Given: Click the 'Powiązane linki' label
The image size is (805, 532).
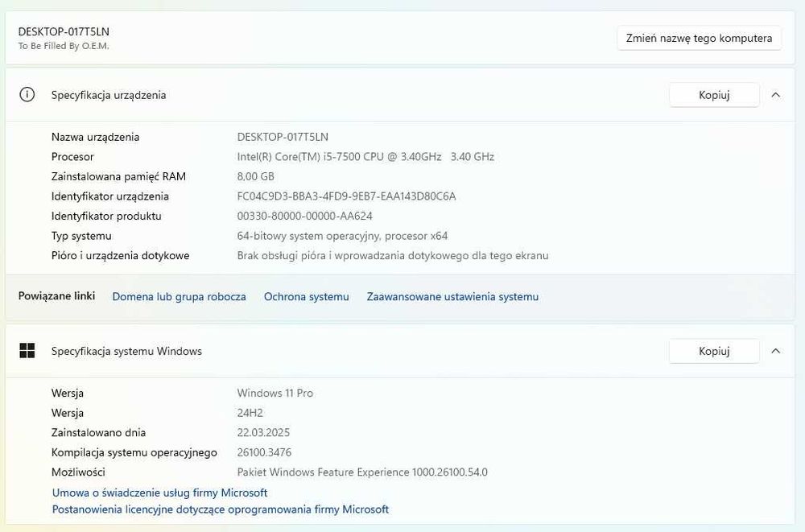Looking at the screenshot, I should 56,296.
